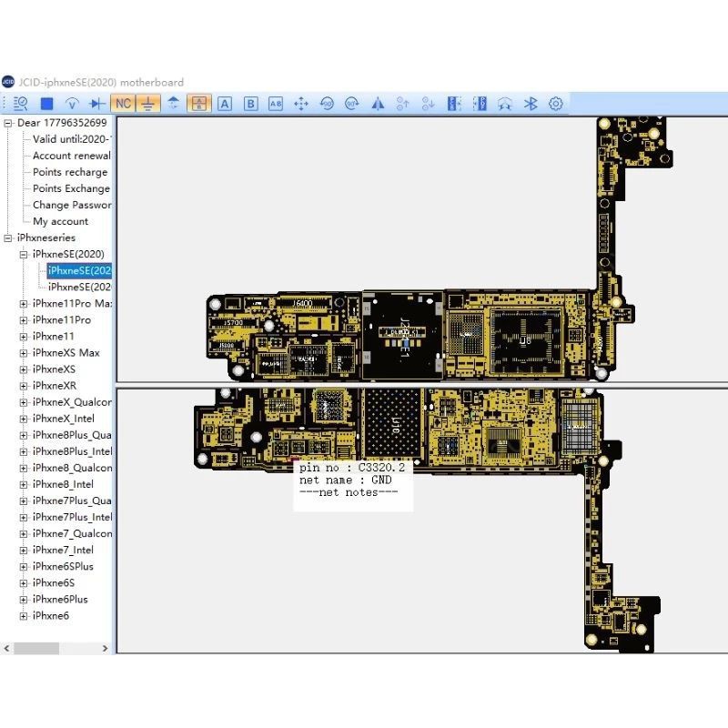Click the second blue panel layout icon
Screen dimensions: 728x728
[480, 103]
